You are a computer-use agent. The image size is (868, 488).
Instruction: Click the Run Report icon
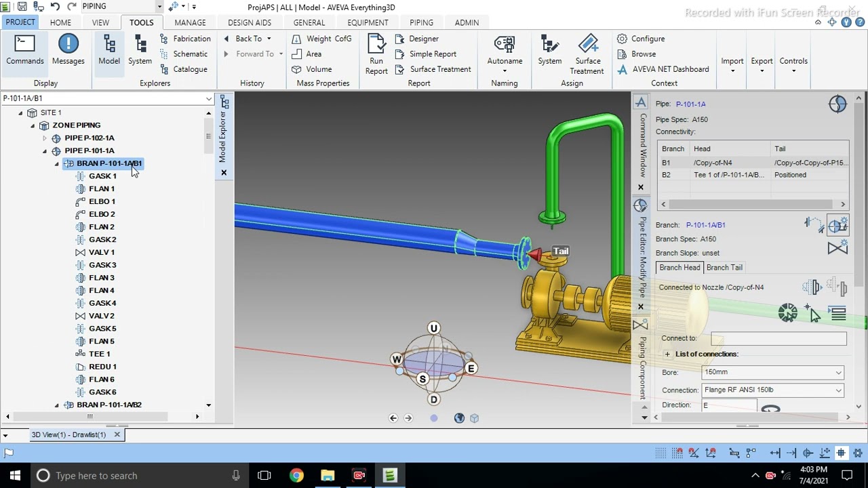(x=376, y=54)
